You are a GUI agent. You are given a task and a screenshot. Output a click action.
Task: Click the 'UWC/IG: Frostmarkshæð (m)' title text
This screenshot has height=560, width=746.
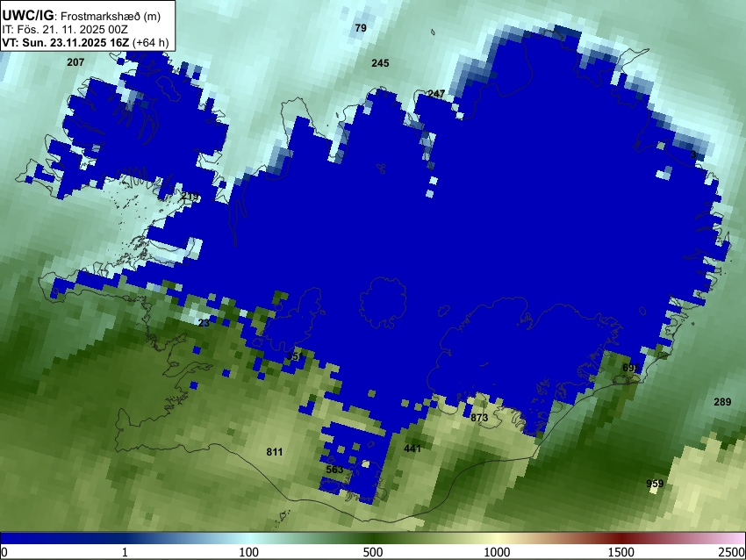pyautogui.click(x=81, y=16)
